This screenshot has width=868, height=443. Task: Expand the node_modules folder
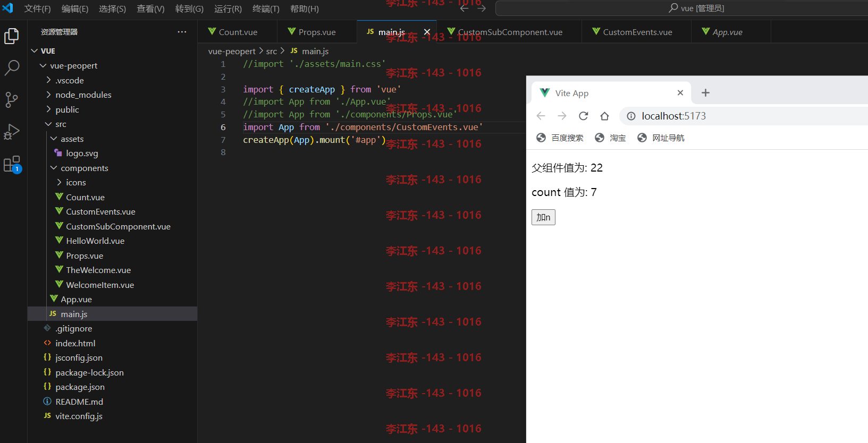113,95
